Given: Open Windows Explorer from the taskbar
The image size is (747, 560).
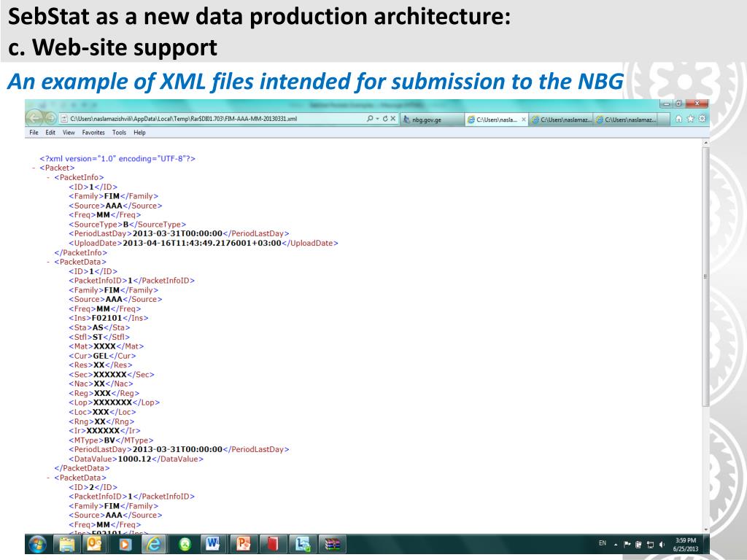Looking at the screenshot, I should (67, 544).
